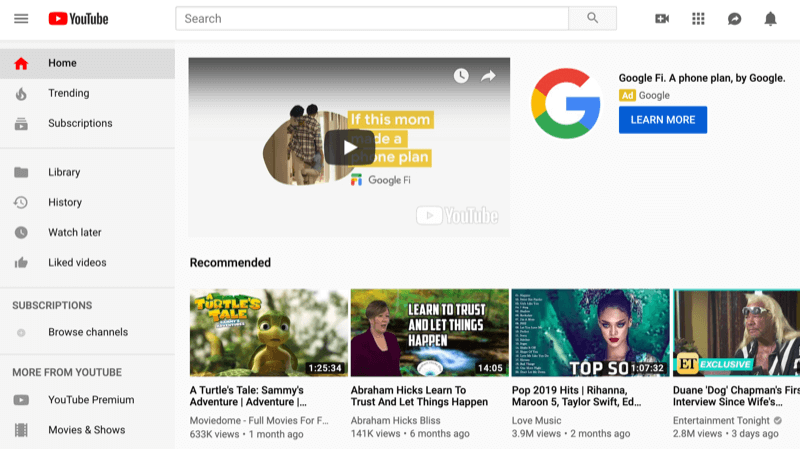800x449 pixels.
Task: Open YouTube Premium link
Action: (87, 400)
